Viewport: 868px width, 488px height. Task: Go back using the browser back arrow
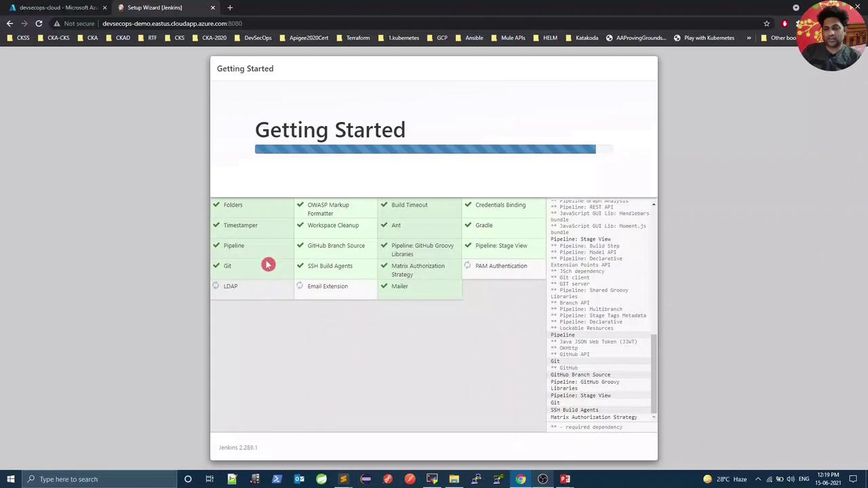9,24
